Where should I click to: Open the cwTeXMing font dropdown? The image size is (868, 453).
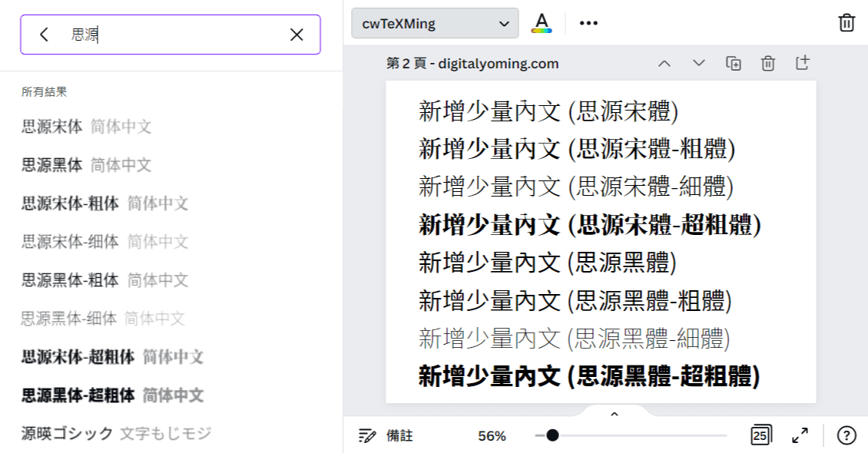(x=435, y=23)
